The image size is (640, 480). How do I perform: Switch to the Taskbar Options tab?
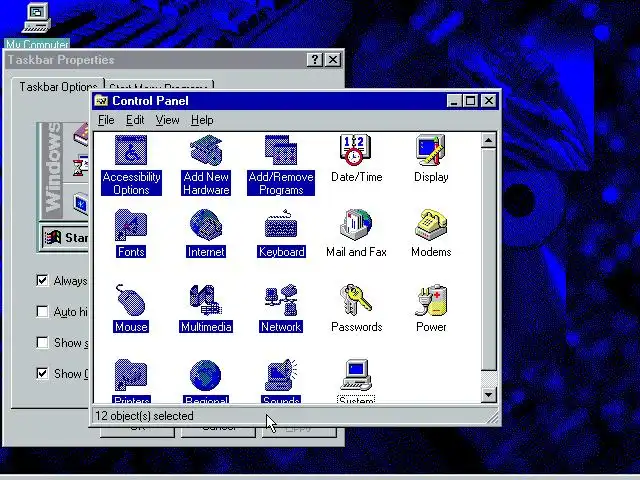click(x=58, y=87)
